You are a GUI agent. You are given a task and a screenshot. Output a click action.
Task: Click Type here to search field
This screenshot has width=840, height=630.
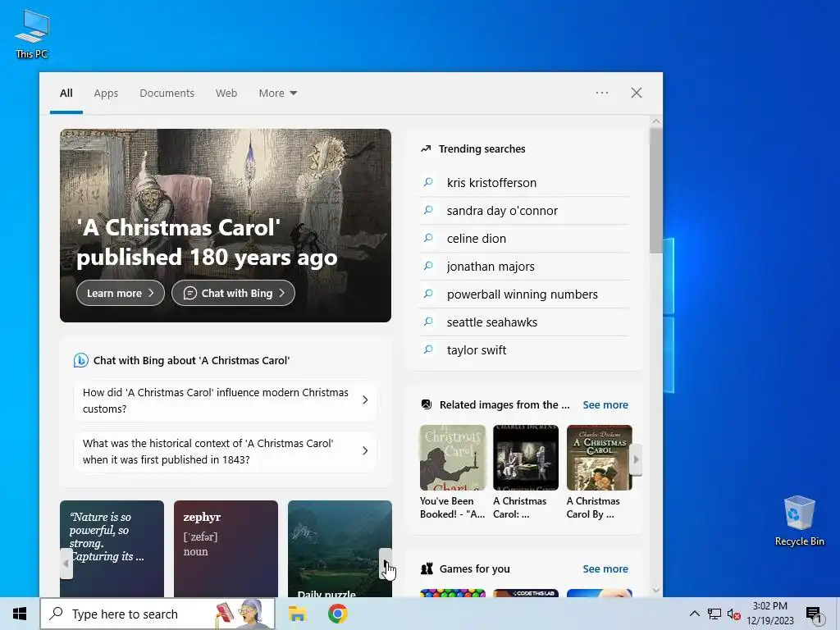(x=157, y=614)
